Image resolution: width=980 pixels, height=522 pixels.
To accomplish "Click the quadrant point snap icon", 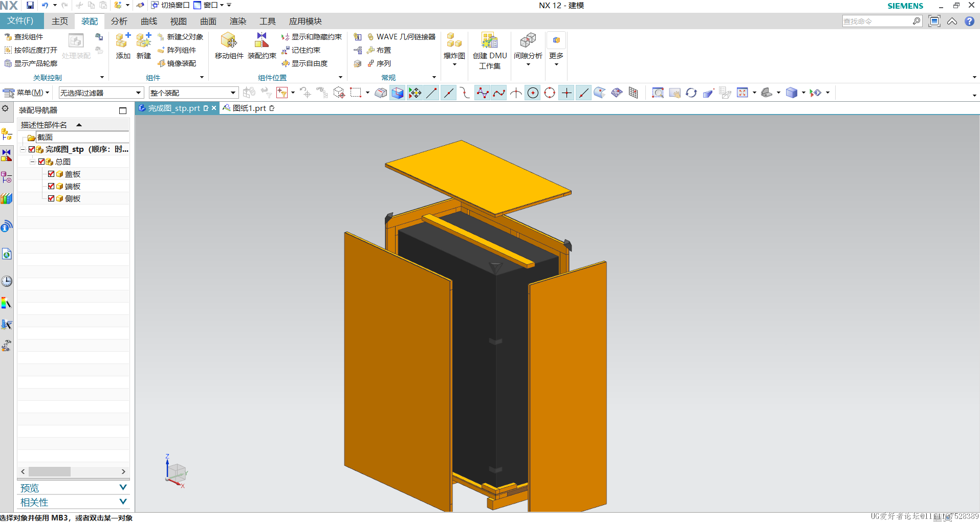I will pos(550,93).
